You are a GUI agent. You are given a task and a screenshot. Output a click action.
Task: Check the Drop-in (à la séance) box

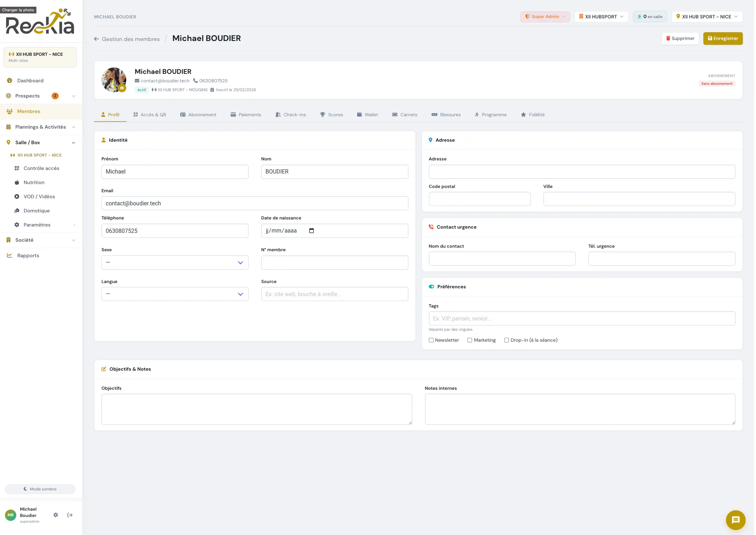[506, 340]
